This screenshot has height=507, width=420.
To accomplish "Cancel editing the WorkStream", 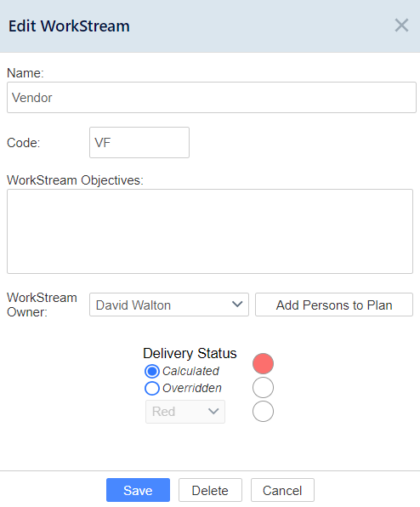I will (x=282, y=490).
